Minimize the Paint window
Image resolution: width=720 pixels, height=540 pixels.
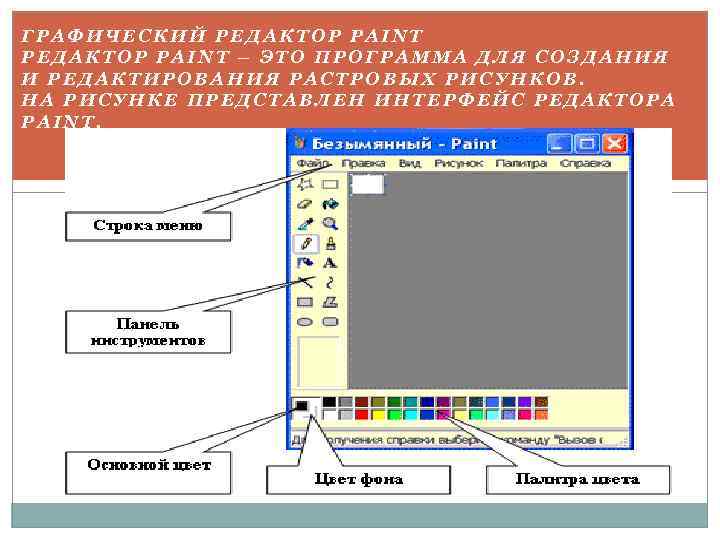[559, 144]
